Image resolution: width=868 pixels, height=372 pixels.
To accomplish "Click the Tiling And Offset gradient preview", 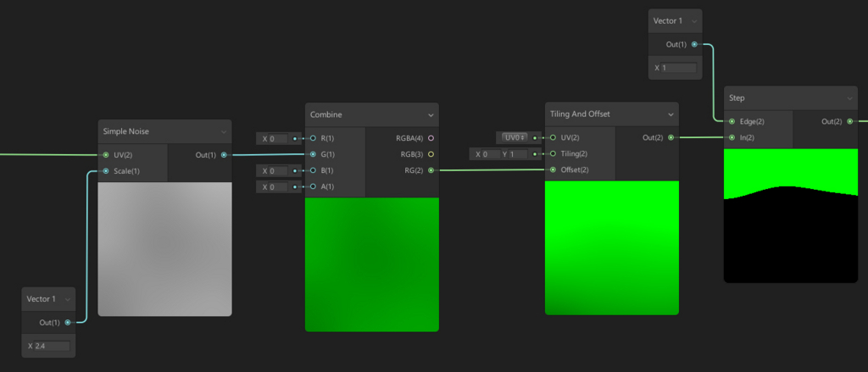I will (612, 247).
